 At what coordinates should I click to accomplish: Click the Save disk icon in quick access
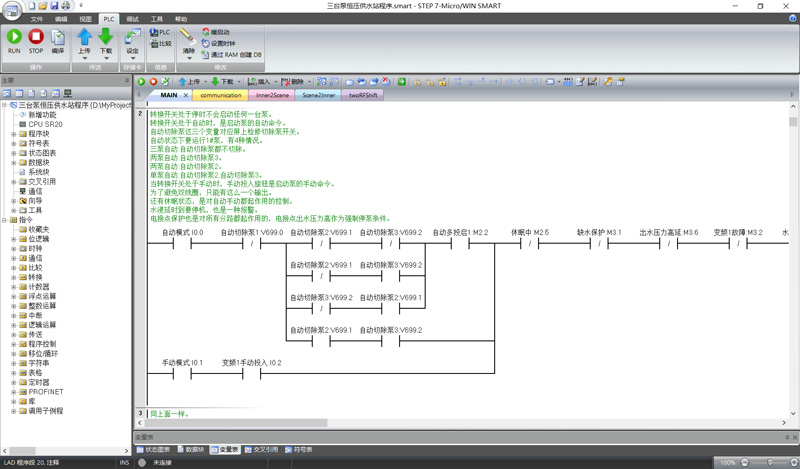[54, 6]
